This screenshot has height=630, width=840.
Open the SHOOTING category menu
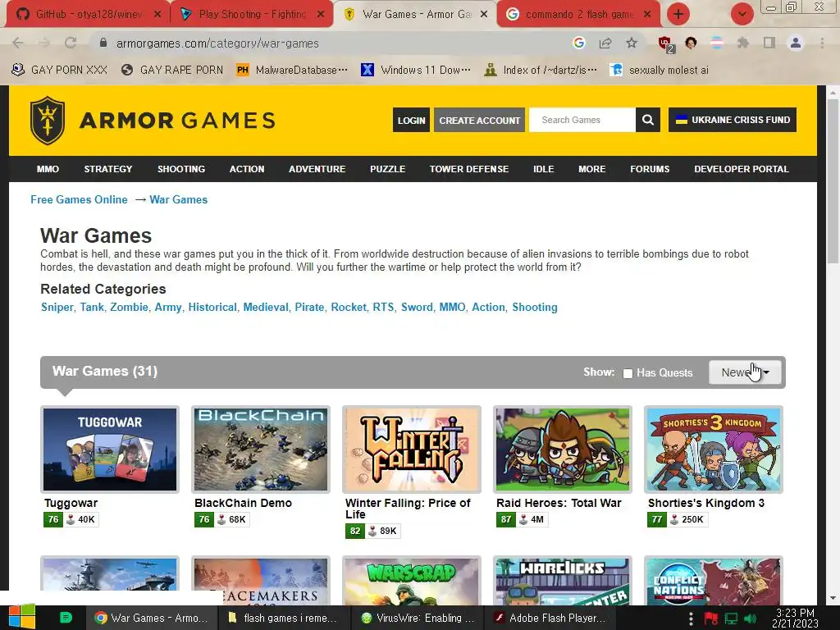(181, 169)
